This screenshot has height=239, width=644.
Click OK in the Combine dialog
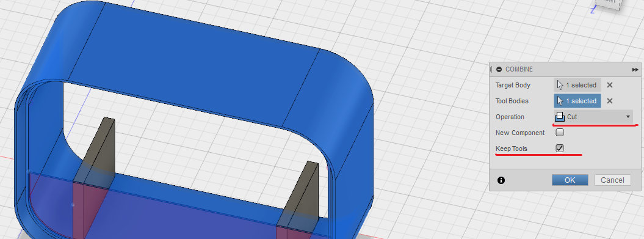tap(570, 180)
